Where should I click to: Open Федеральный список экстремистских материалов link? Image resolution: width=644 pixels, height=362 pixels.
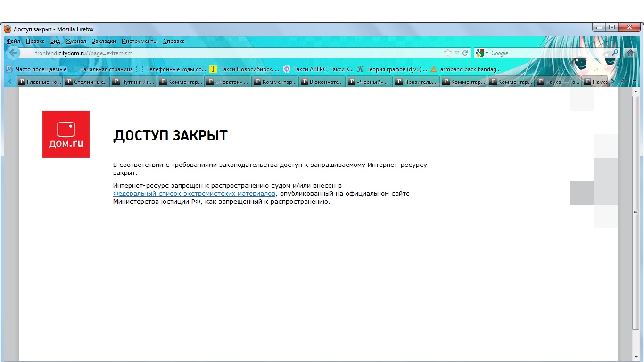(194, 193)
